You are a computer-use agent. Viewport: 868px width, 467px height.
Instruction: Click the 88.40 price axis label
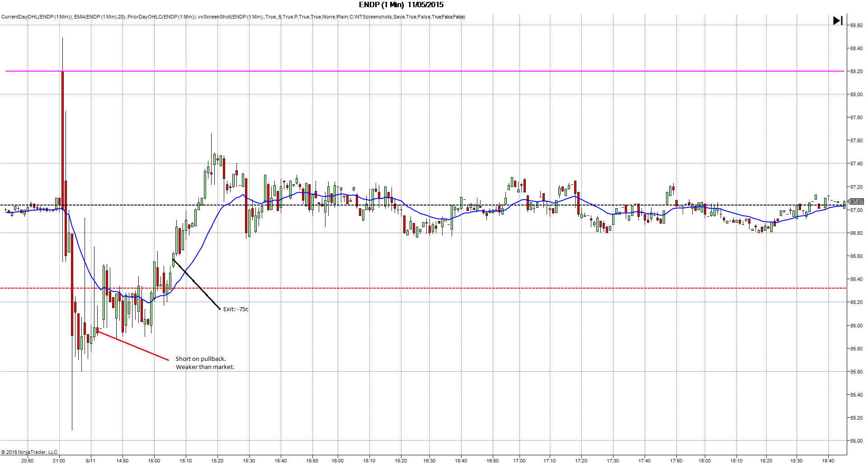pos(856,48)
